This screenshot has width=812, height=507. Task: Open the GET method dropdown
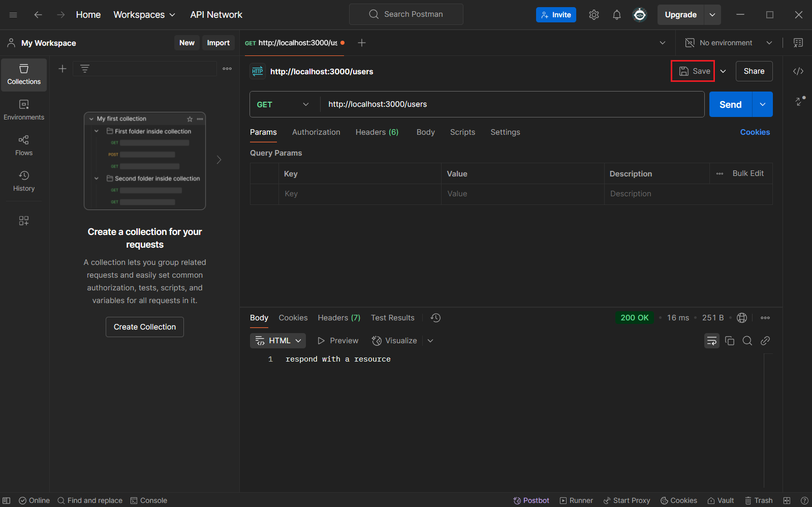[x=283, y=104]
